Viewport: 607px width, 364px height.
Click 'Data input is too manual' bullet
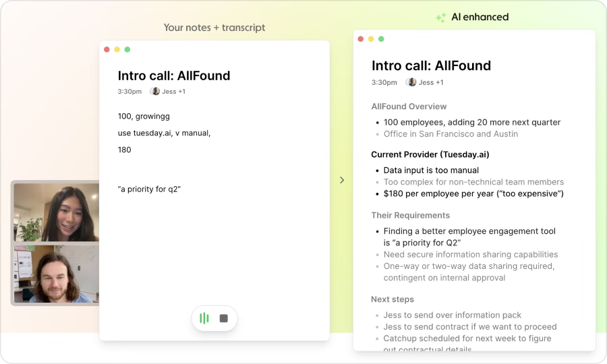pyautogui.click(x=431, y=170)
